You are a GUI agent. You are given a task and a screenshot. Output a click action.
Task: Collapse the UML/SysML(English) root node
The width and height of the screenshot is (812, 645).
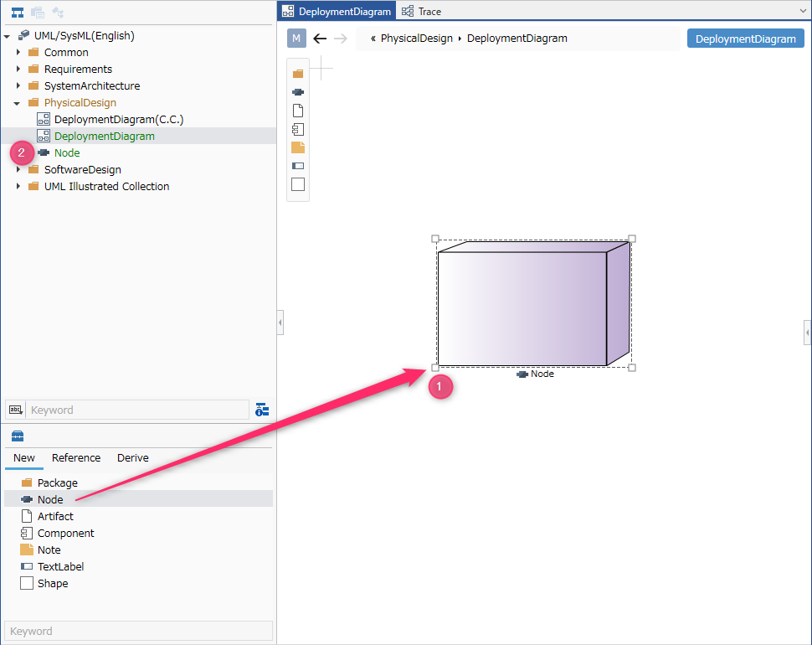coord(7,36)
